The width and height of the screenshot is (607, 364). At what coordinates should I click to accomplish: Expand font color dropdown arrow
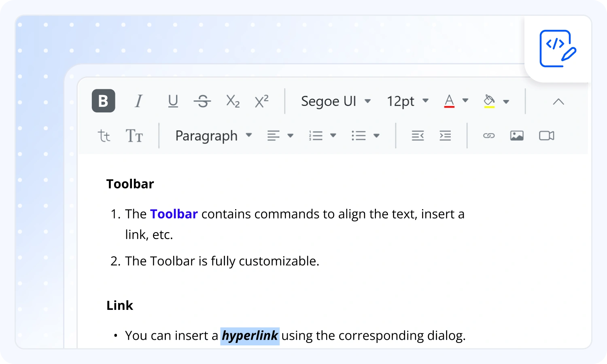click(x=465, y=101)
